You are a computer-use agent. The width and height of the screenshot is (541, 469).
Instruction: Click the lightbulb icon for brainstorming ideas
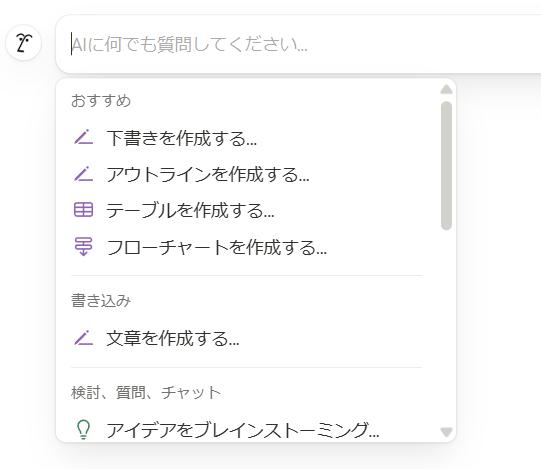click(x=83, y=429)
